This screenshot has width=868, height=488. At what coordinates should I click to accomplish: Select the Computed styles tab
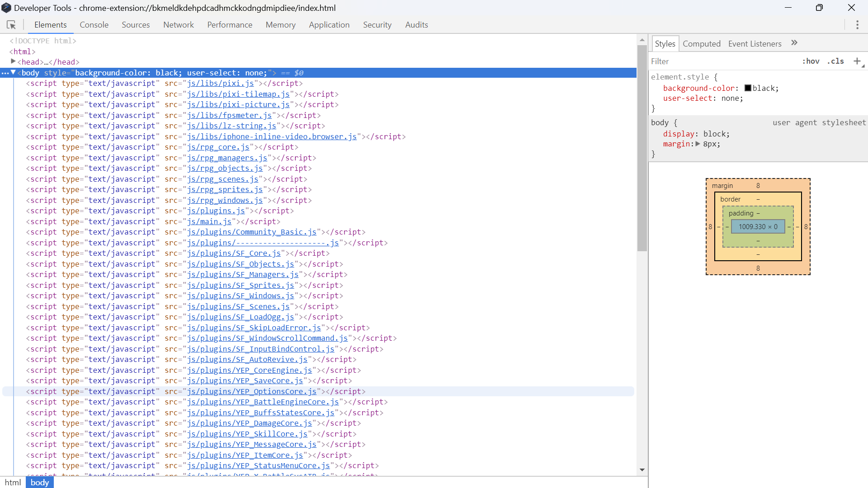point(701,43)
